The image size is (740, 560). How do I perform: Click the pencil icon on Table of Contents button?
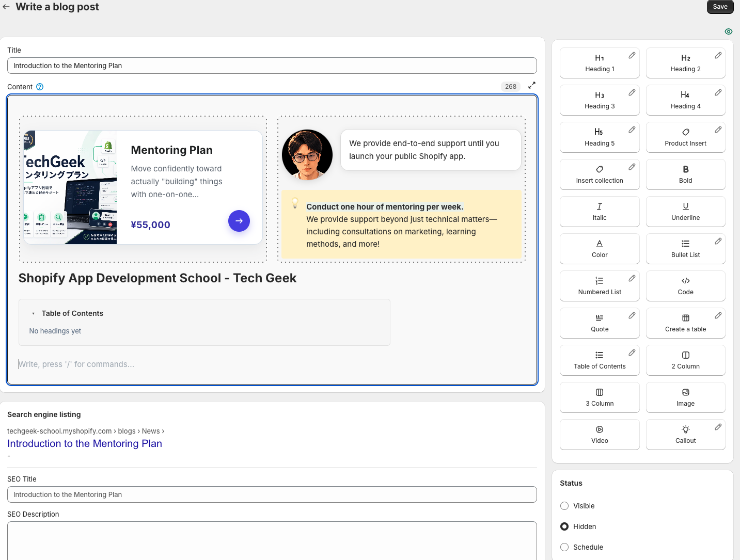pos(632,353)
